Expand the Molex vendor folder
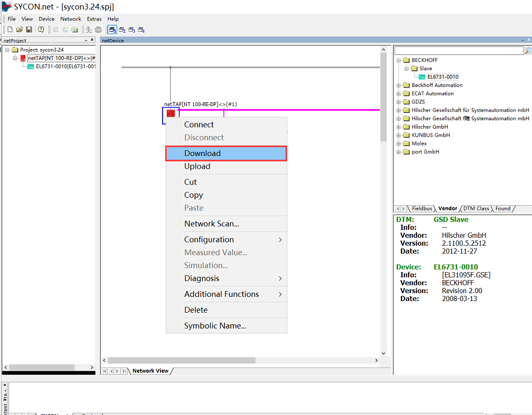Viewport: 532px width, 415px height. point(399,143)
